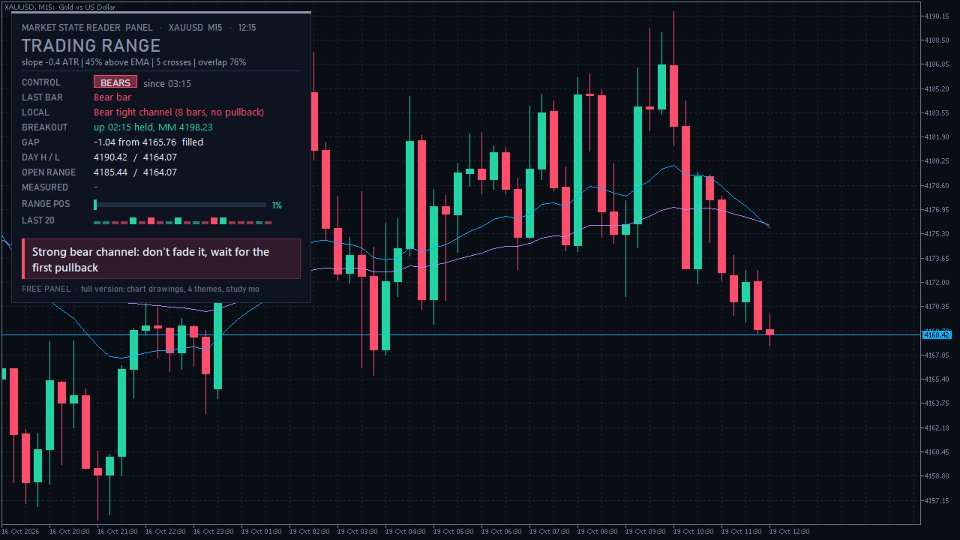This screenshot has height=540, width=960.
Task: Click the TRADING RANGE heading
Action: [x=91, y=46]
